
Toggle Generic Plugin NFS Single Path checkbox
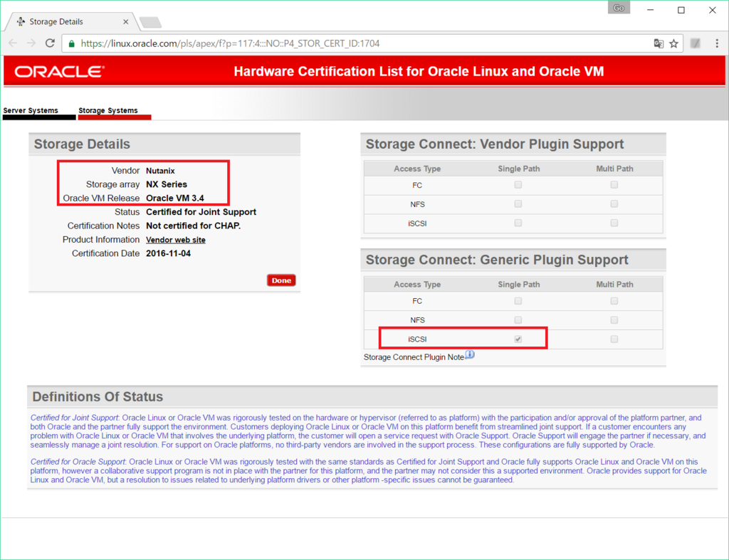tap(518, 320)
